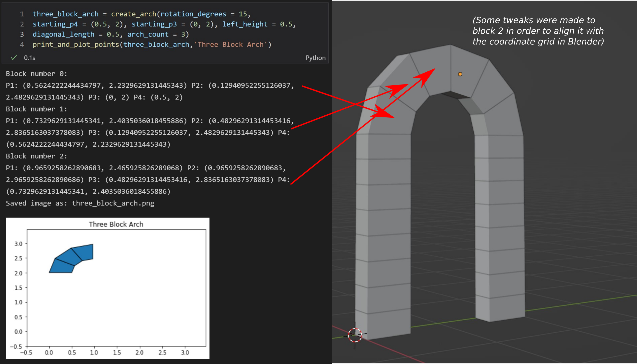Click the italic annotation about block 2 tweaks
Viewport: 637px width, 364px height.
[538, 31]
